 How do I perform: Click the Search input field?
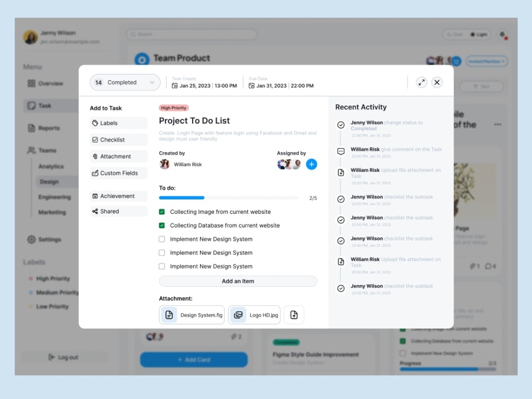[x=192, y=34]
